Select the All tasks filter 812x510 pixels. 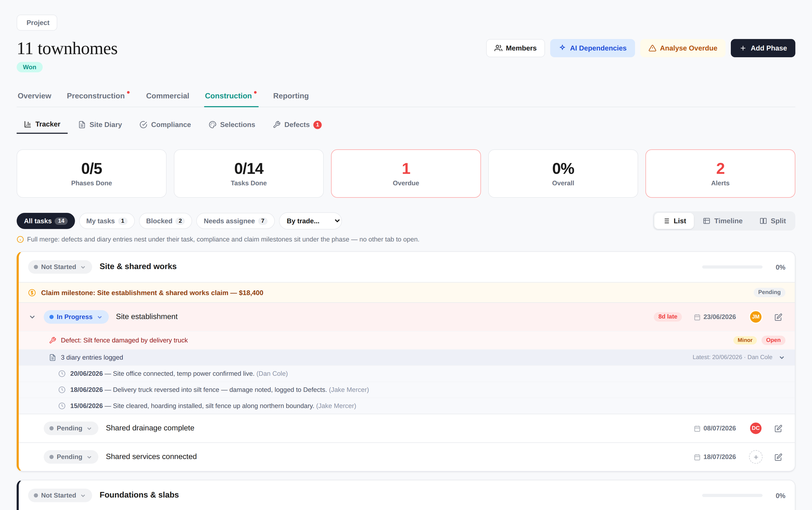(46, 221)
